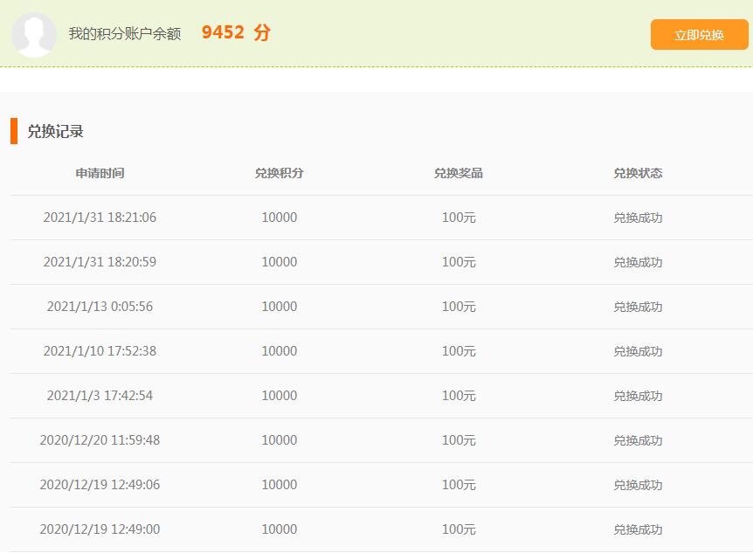The image size is (753, 560).
Task: Click the 9452 分 points balance
Action: (236, 33)
